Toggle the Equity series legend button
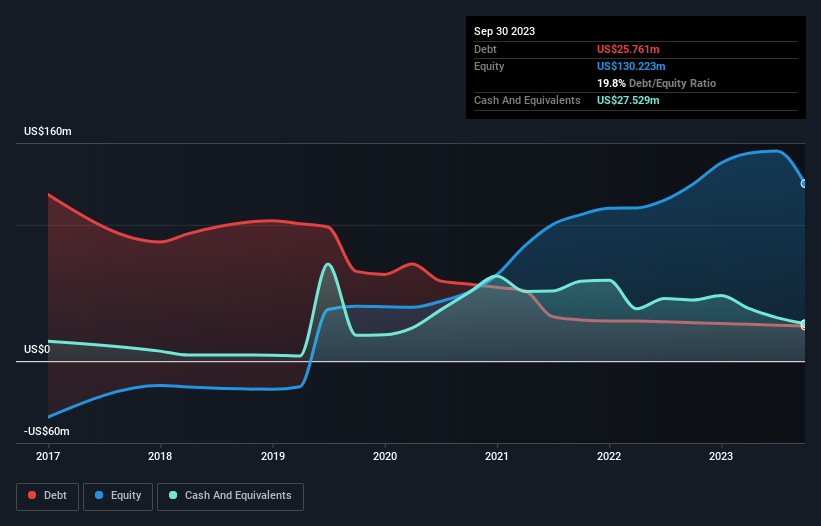 [118, 496]
